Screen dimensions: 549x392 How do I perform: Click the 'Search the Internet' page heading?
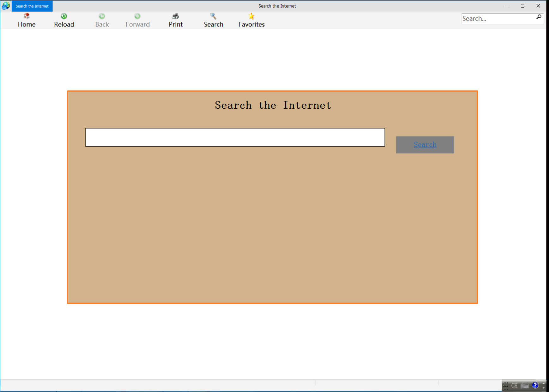click(x=273, y=105)
